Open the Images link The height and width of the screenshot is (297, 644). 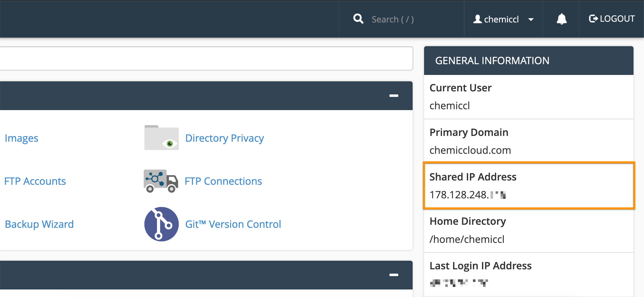(x=22, y=138)
